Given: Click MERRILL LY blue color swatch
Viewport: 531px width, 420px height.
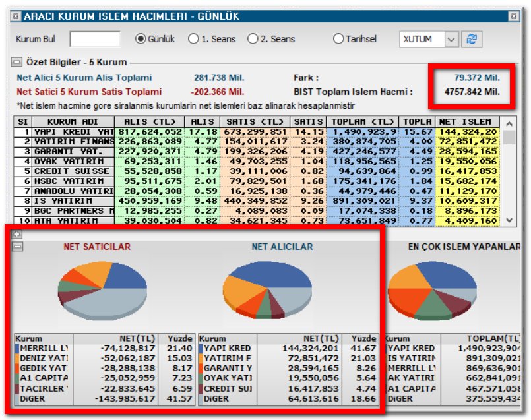Looking at the screenshot, I should click(x=17, y=348).
